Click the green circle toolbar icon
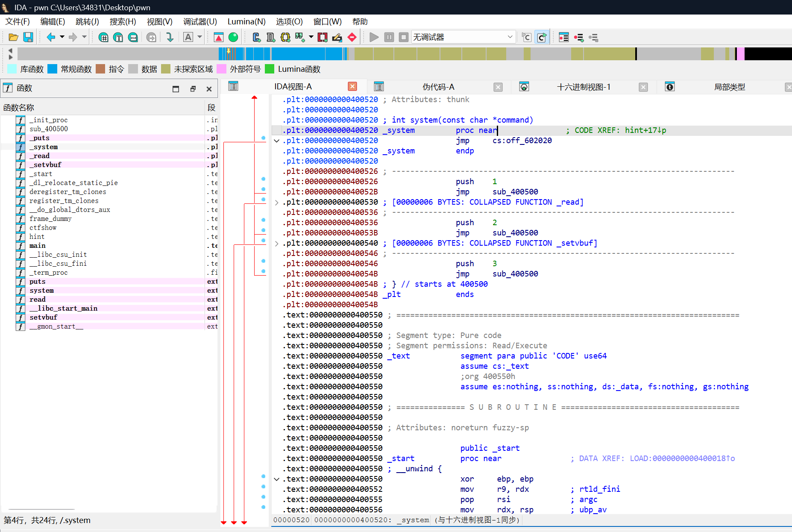792x532 pixels. pos(233,38)
